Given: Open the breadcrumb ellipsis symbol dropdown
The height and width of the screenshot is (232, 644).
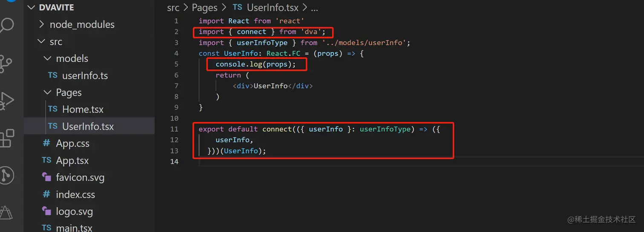Looking at the screenshot, I should tap(314, 8).
